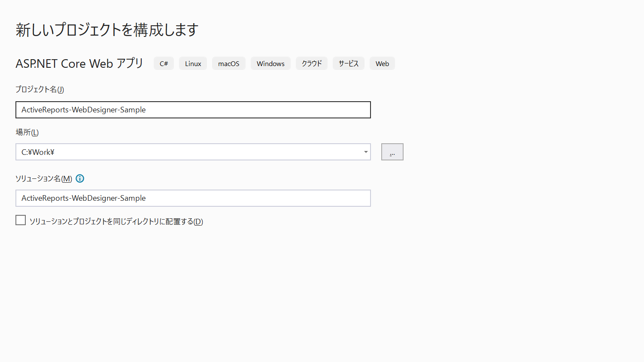Click the same-directory checkbox label text
Screen dimensions: 644x362
[x=116, y=221]
